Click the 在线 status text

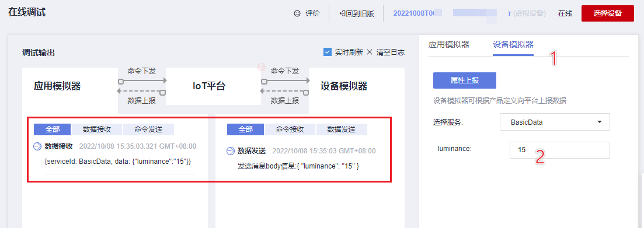pyautogui.click(x=565, y=13)
